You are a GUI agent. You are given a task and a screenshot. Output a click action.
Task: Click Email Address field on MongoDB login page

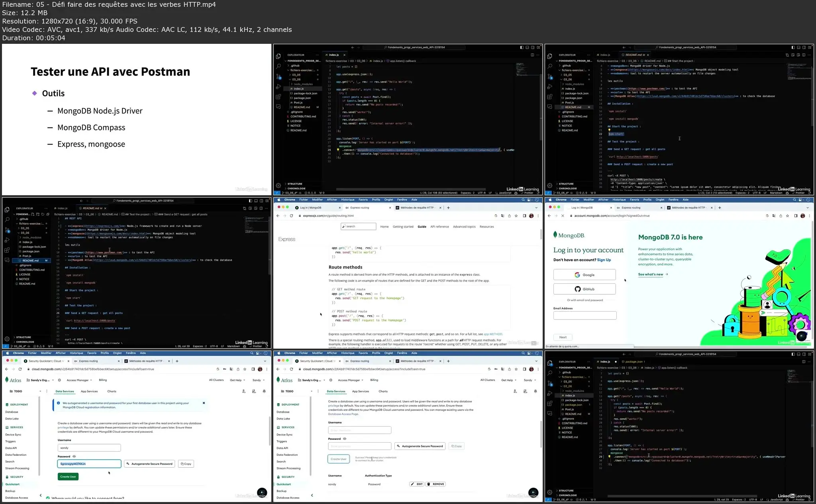point(585,316)
